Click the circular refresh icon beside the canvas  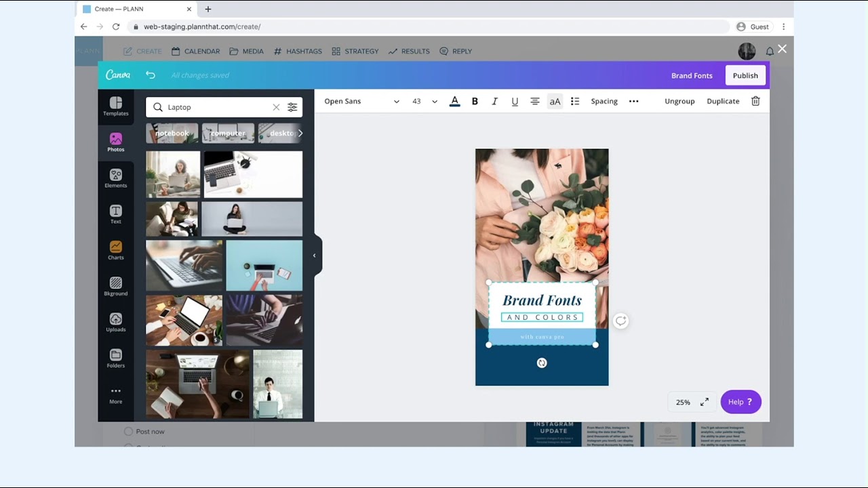click(x=620, y=321)
